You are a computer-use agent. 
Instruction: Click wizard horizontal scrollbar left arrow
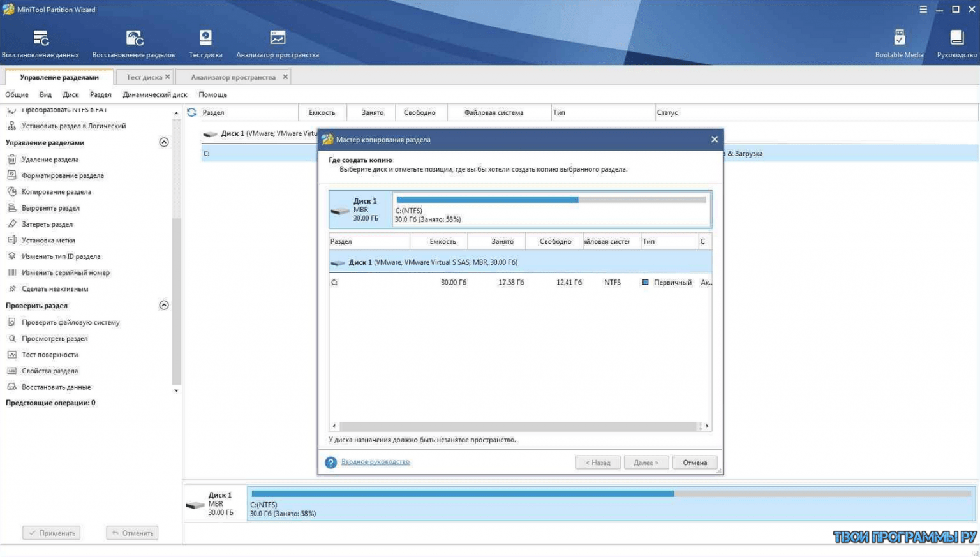point(334,426)
